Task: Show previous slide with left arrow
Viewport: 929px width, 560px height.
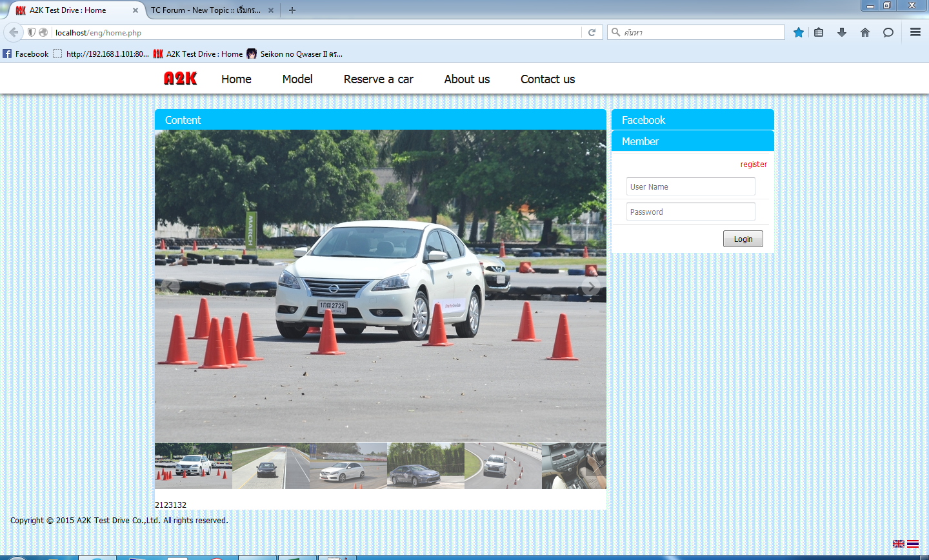Action: [x=170, y=286]
